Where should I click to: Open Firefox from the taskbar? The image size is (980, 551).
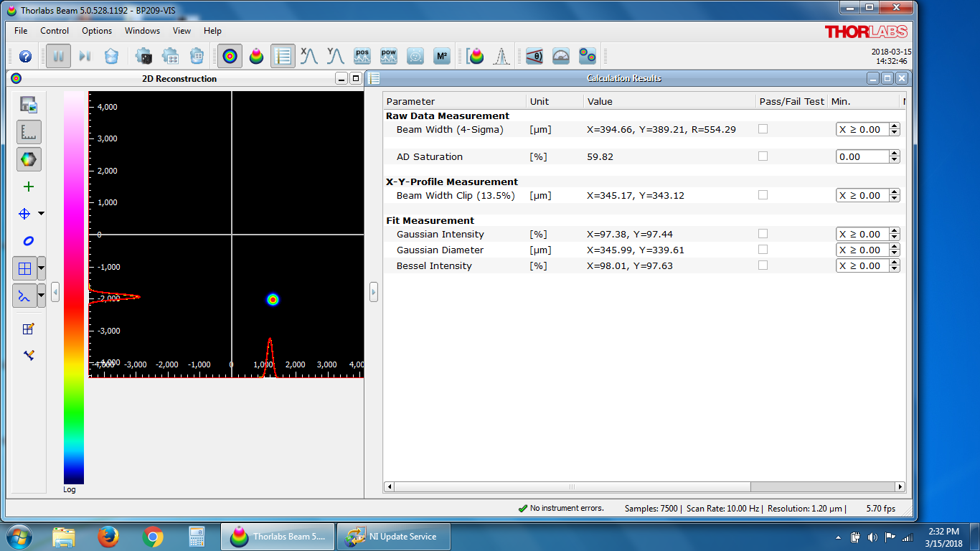(108, 536)
